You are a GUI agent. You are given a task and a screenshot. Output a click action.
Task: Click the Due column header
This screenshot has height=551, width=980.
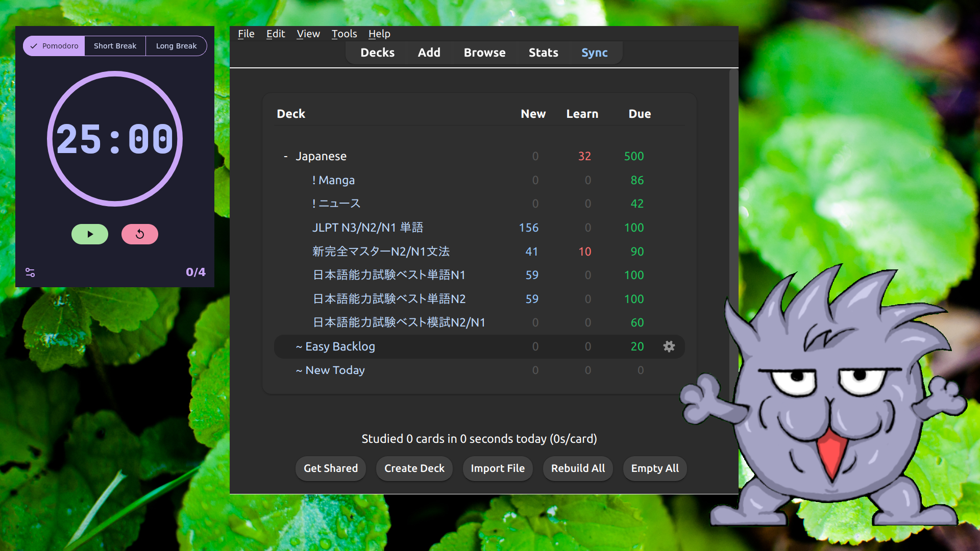[x=640, y=114]
